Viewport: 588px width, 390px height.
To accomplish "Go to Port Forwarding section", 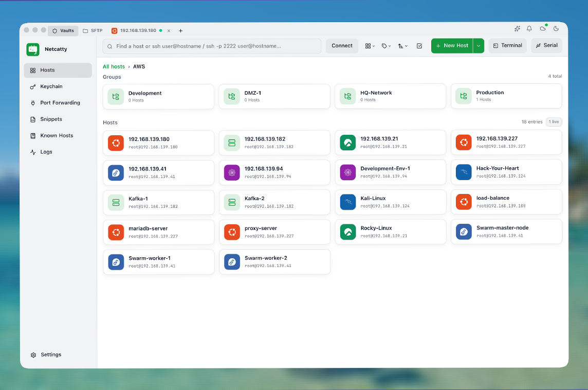I will [60, 103].
